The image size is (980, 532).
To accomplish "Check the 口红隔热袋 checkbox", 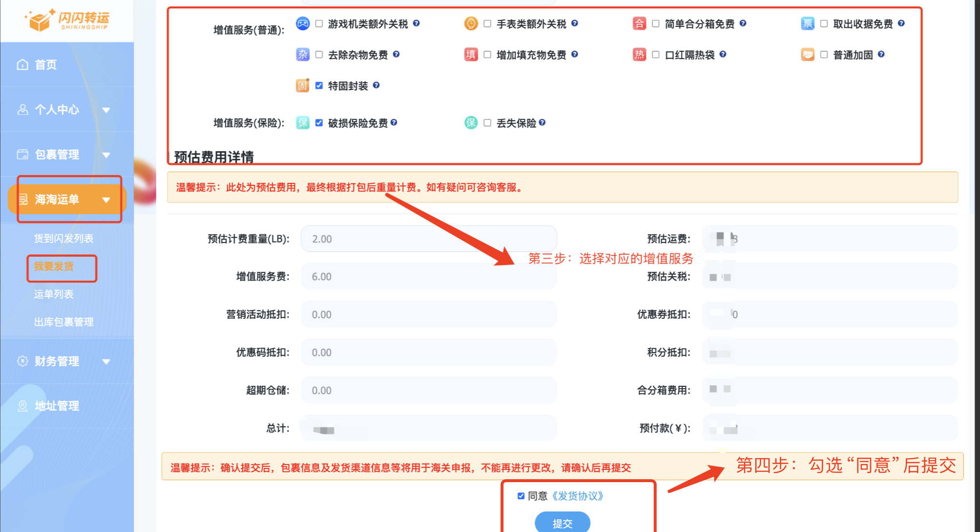I will (x=656, y=55).
